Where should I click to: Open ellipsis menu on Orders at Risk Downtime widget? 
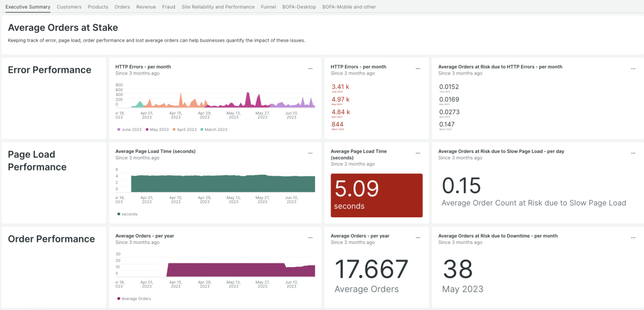633,238
